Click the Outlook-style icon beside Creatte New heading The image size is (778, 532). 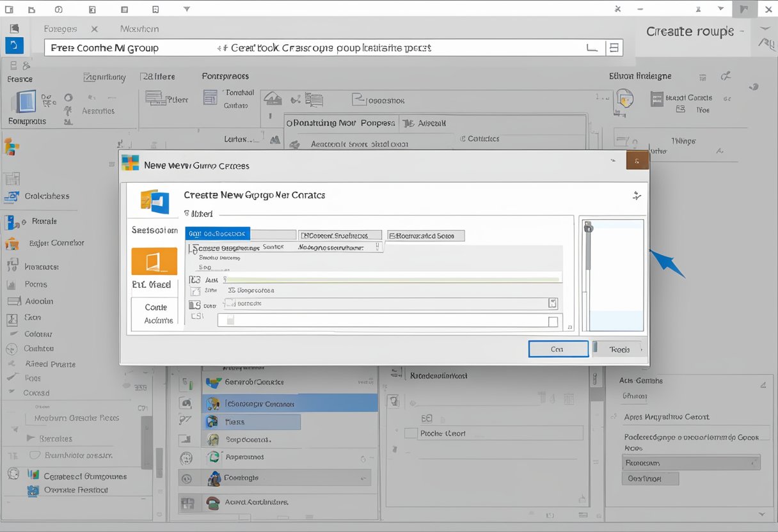[154, 201]
